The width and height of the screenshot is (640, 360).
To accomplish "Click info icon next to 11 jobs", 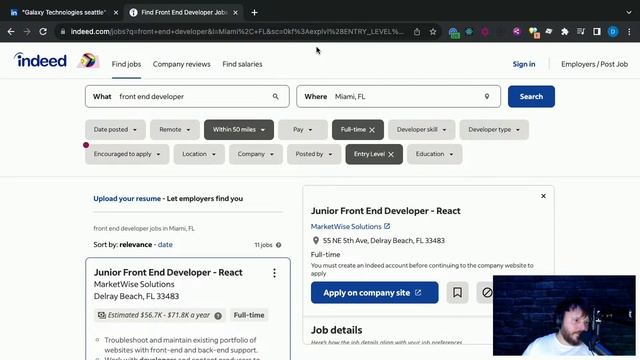I will pos(278,245).
